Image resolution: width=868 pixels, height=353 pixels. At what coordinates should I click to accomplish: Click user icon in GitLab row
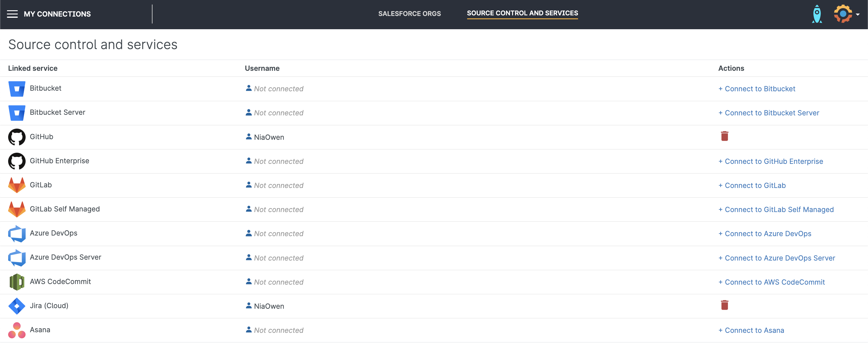[x=249, y=185]
